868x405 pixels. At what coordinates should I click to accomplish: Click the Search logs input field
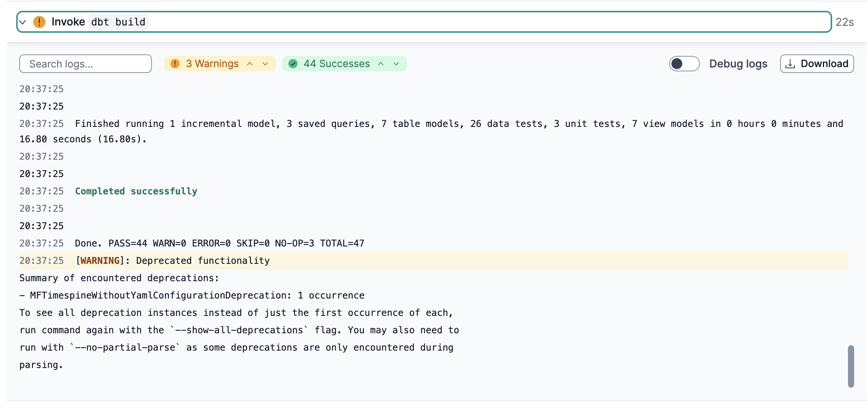(x=85, y=64)
